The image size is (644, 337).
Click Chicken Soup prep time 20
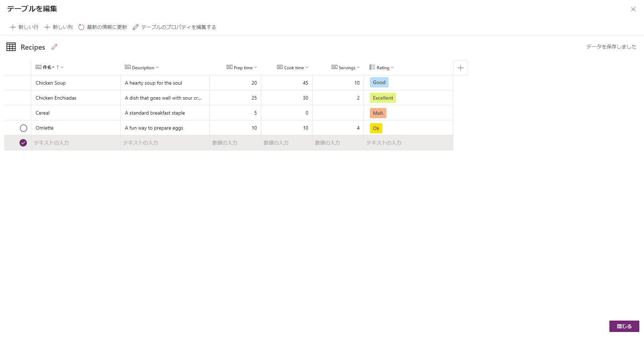coord(235,83)
